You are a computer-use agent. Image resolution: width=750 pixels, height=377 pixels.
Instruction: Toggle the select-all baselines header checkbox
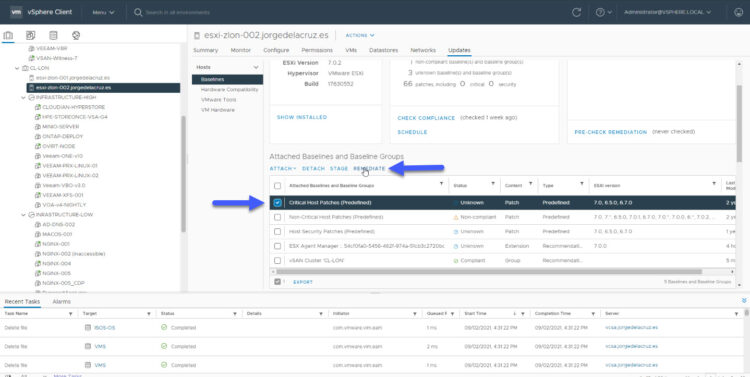[277, 185]
